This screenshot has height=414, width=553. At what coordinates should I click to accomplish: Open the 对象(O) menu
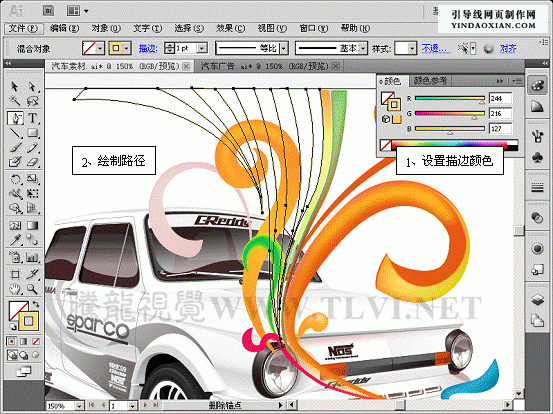[x=106, y=29]
